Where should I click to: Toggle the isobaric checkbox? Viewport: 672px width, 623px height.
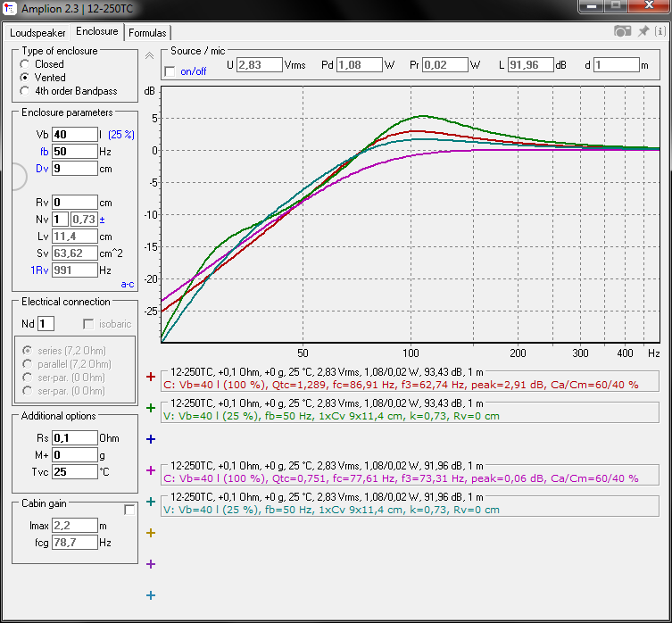88,324
